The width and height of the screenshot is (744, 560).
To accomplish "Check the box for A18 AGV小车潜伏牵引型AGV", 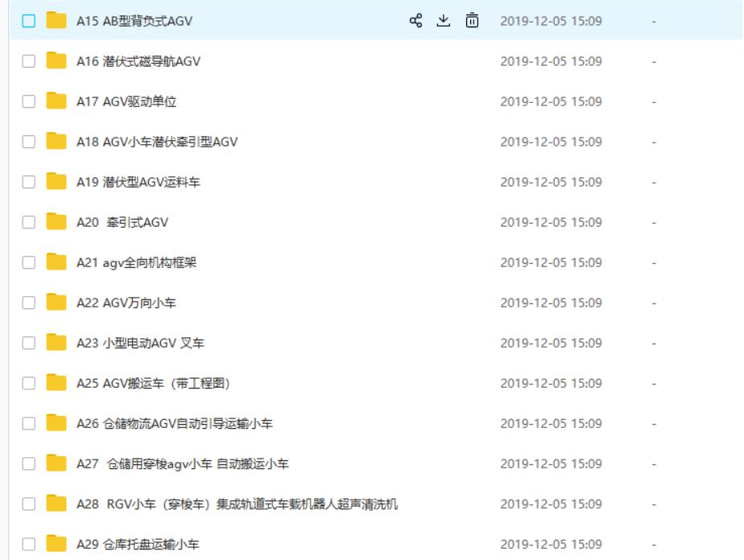I will 28,142.
